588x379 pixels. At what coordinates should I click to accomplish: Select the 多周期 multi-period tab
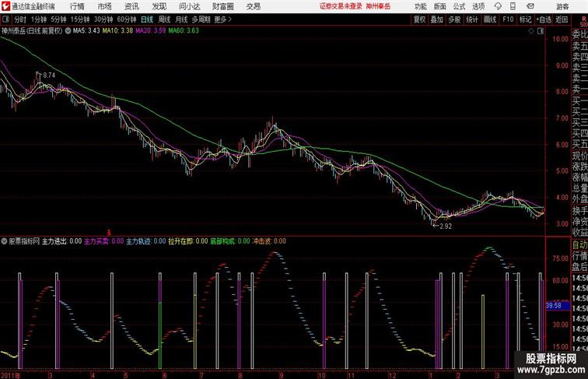point(201,19)
